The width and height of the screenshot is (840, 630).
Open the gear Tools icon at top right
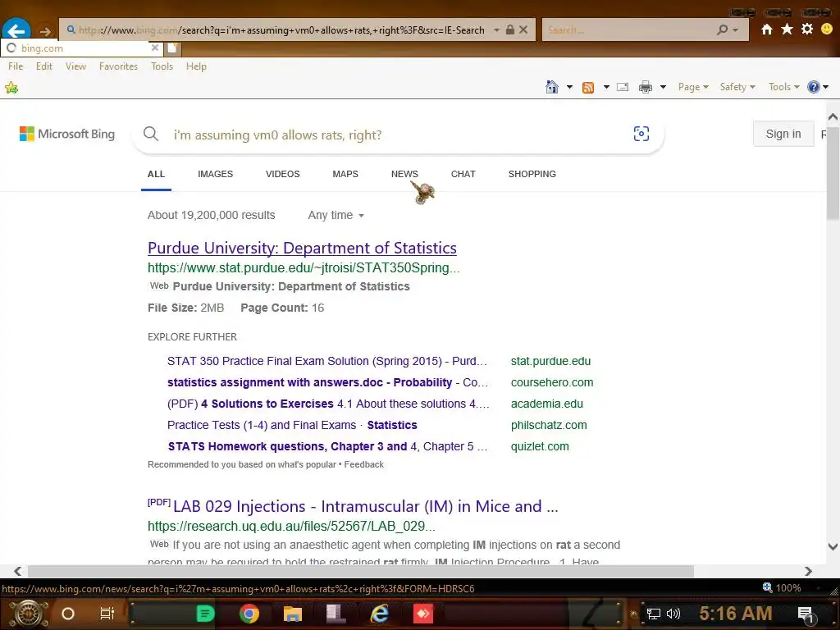click(x=807, y=29)
